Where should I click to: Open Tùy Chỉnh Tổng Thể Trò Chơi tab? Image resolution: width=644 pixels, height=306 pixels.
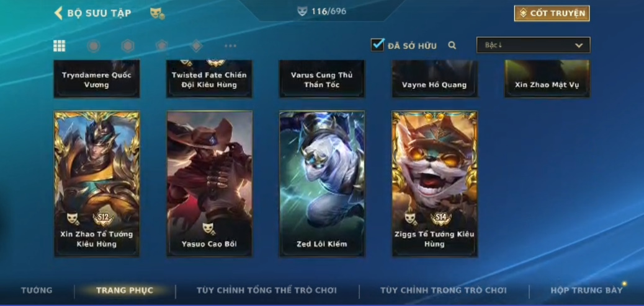tap(267, 291)
